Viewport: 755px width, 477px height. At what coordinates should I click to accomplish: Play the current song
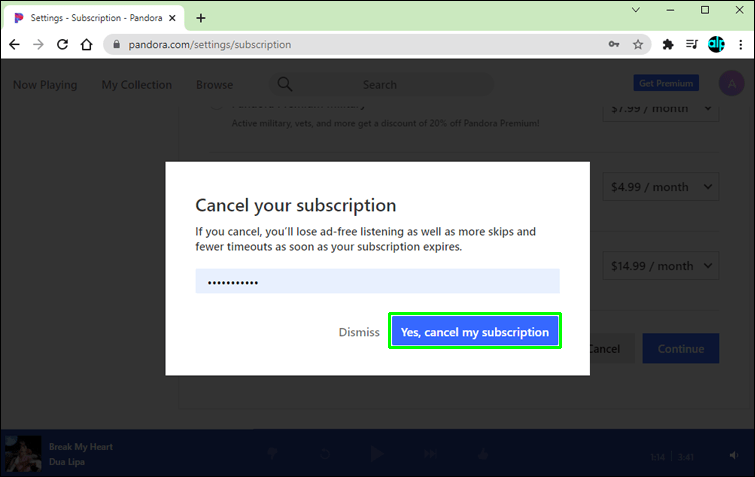pos(377,453)
